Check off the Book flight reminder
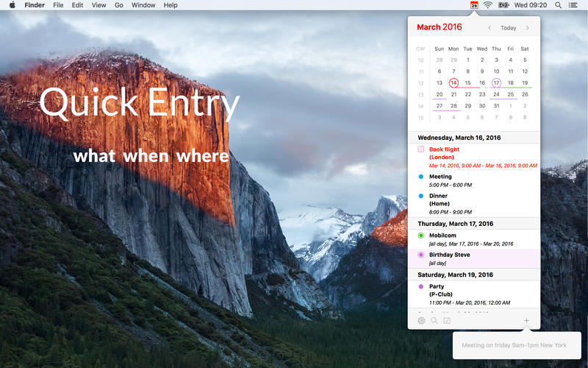This screenshot has height=368, width=588. [421, 149]
